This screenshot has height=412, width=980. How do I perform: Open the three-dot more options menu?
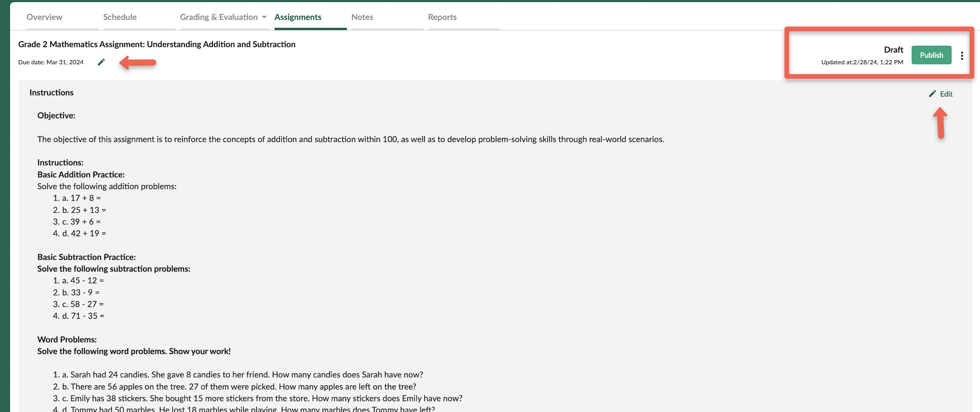tap(962, 56)
